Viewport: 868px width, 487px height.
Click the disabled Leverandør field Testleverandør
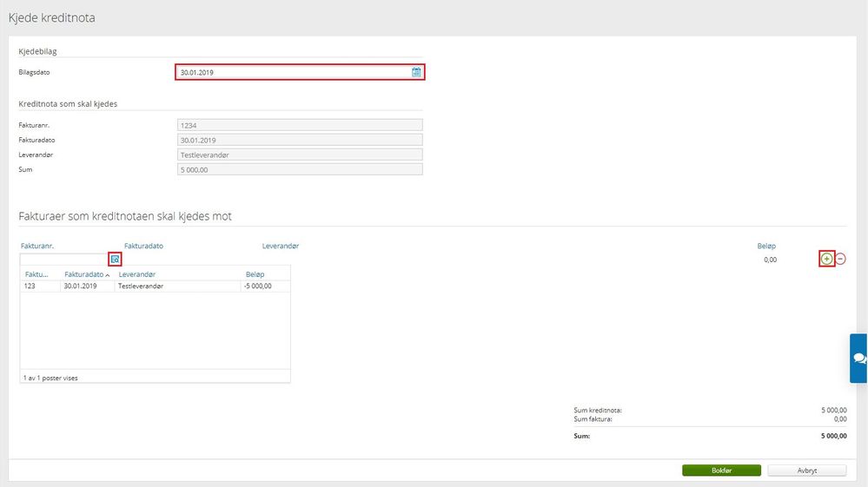(300, 155)
